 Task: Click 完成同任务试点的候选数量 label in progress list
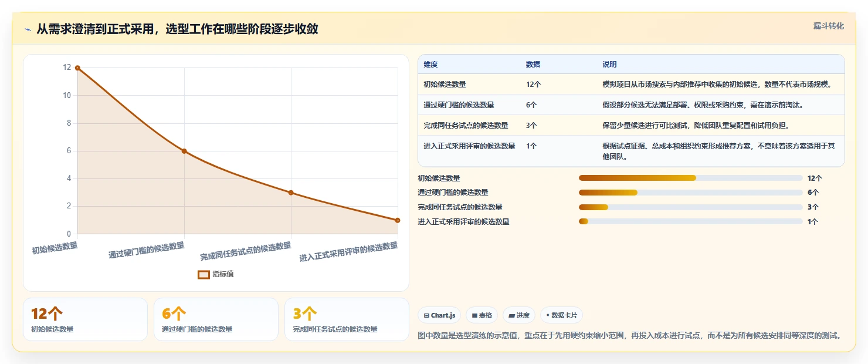click(x=460, y=207)
